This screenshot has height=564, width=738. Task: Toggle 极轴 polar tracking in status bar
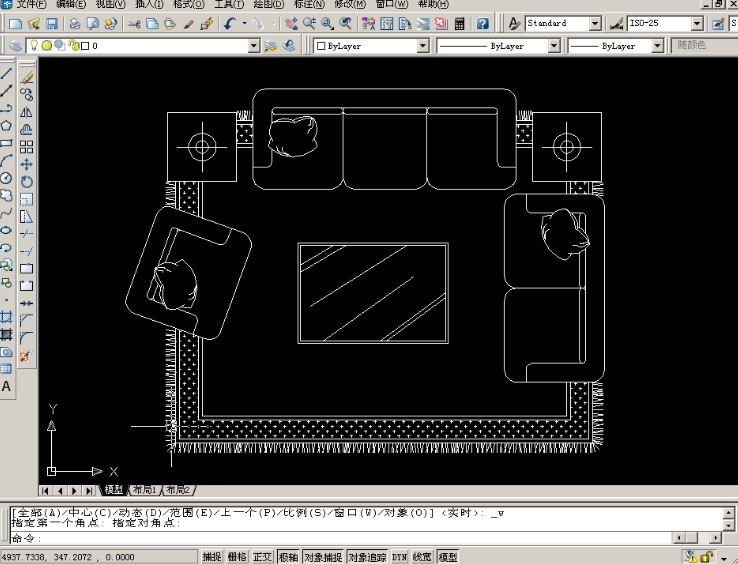coord(288,557)
